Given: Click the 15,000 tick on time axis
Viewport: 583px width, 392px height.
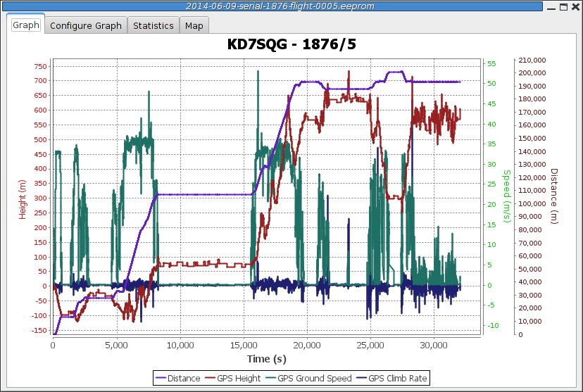Looking at the screenshot, I should pos(244,345).
